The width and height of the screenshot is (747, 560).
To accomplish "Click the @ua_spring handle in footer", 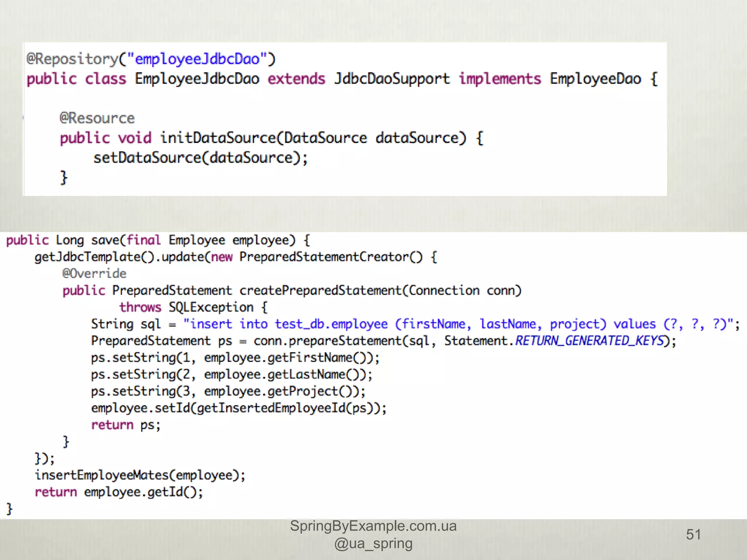I will pos(373,544).
